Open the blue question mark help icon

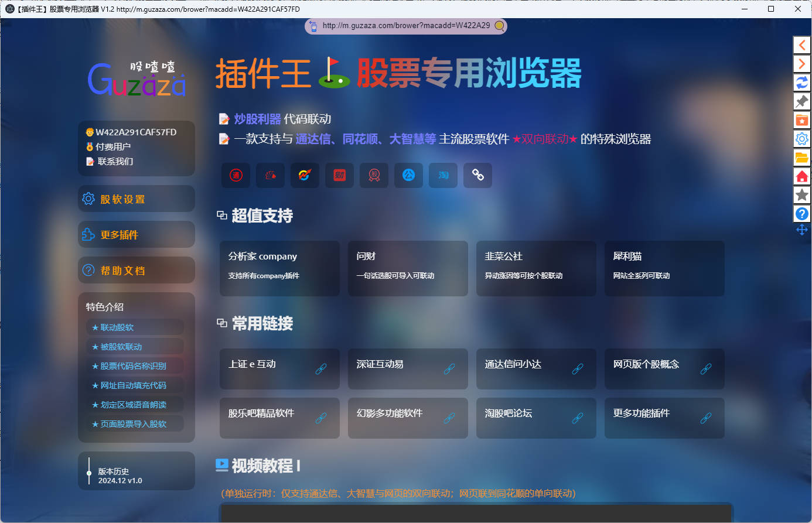[801, 214]
